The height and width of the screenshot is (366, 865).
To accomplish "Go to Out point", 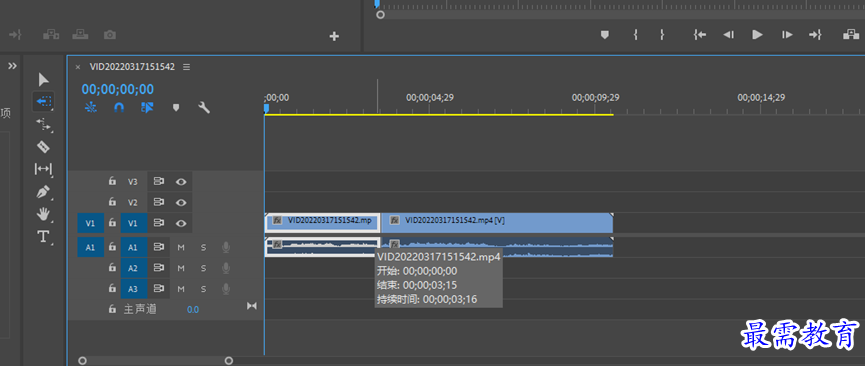I will point(815,35).
